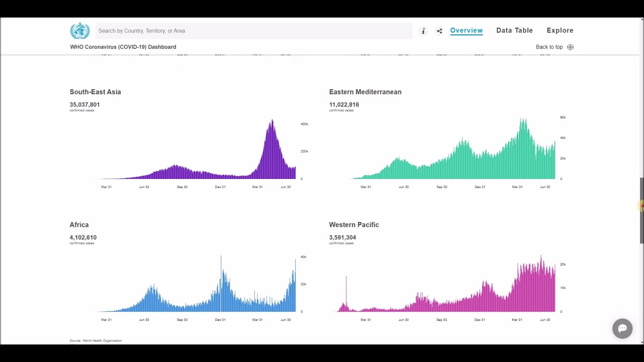
Task: Select the Eastern Mediterranean region heading
Action: tap(365, 92)
